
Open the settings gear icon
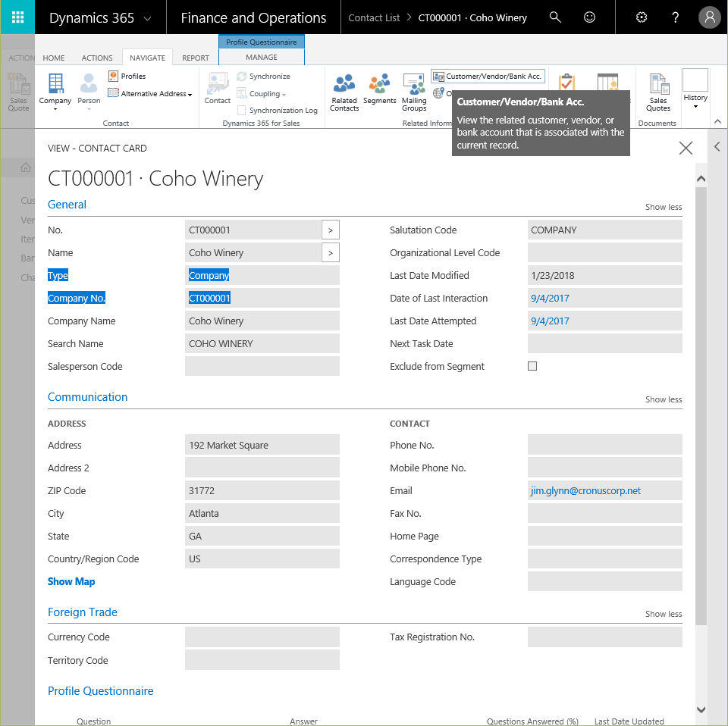click(642, 17)
